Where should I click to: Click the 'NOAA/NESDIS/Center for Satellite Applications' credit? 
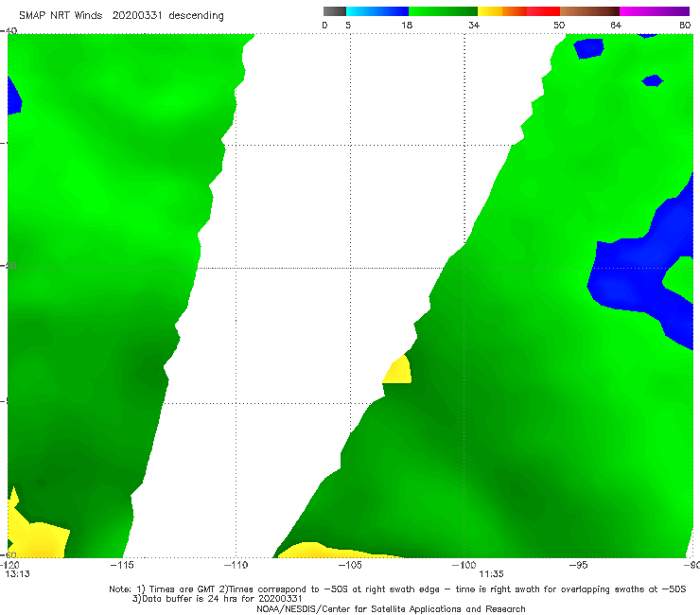click(391, 608)
